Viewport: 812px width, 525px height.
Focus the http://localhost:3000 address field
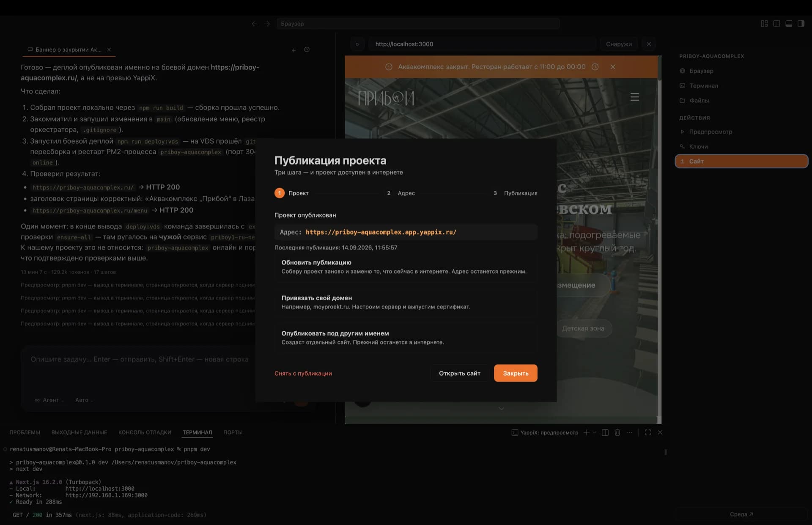[482, 44]
